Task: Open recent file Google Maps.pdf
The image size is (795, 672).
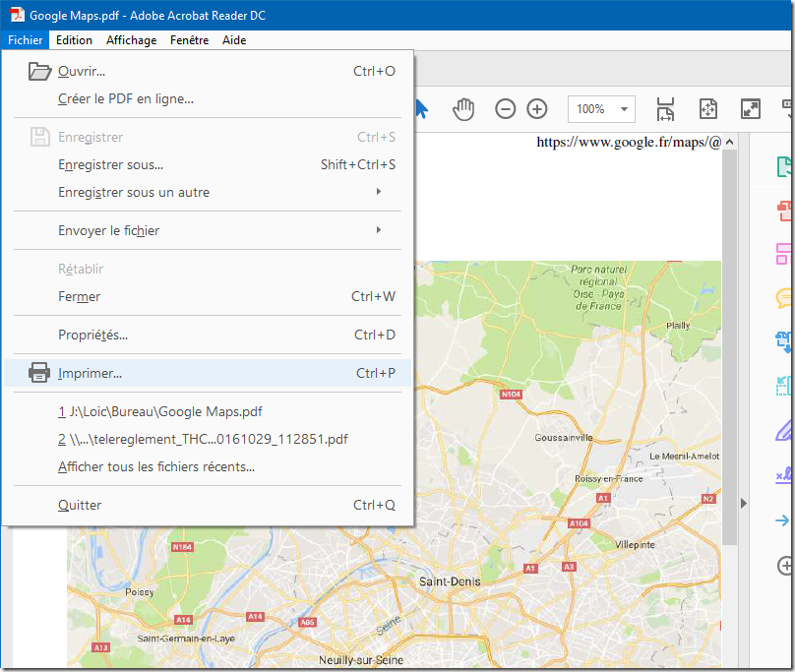Action: 208,411
